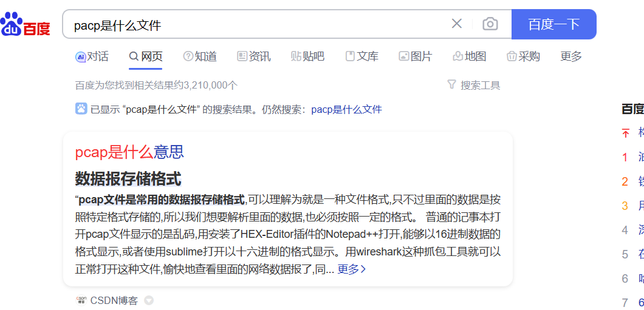Expand the dropdown arrow beside CSDN博客
The image size is (644, 310).
[x=149, y=300]
